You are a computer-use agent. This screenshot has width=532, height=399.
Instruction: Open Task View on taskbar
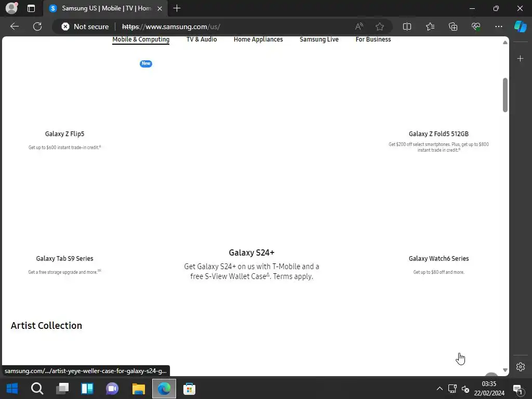[62, 389]
